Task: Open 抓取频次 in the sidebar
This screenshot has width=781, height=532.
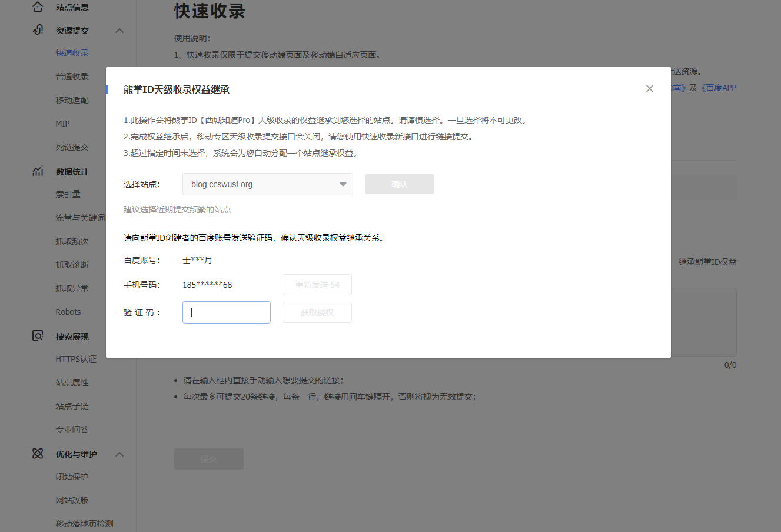Action: point(72,241)
